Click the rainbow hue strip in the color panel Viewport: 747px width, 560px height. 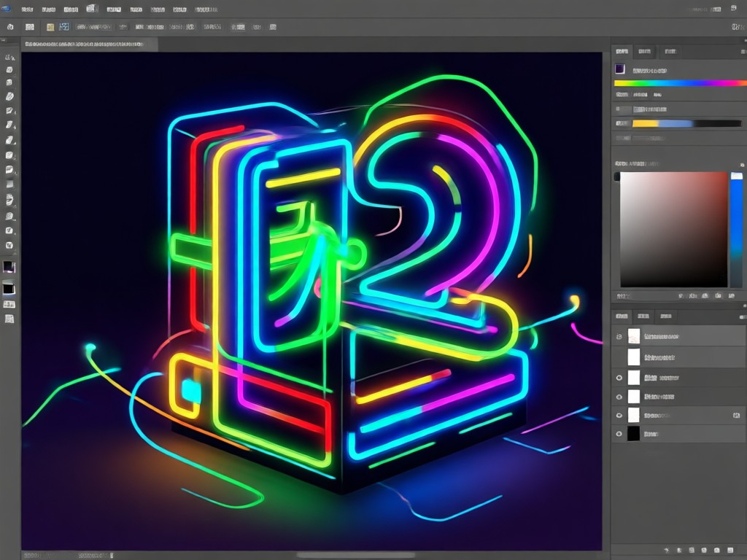click(681, 83)
